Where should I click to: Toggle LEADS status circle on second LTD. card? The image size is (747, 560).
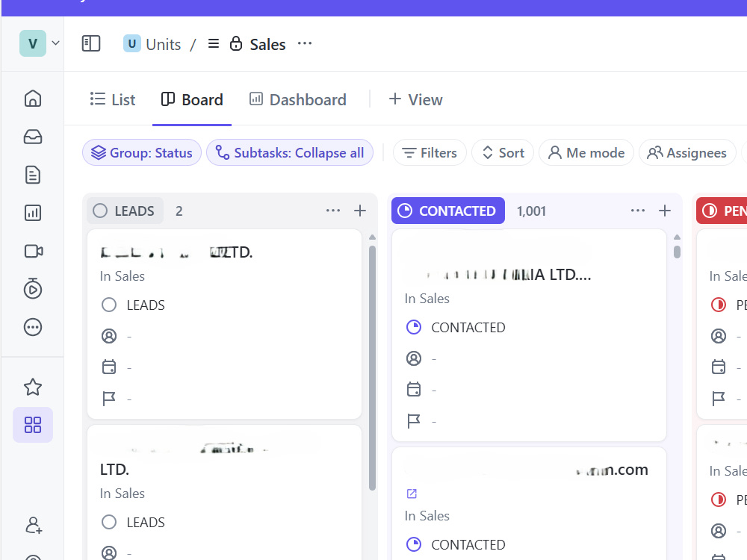click(109, 522)
